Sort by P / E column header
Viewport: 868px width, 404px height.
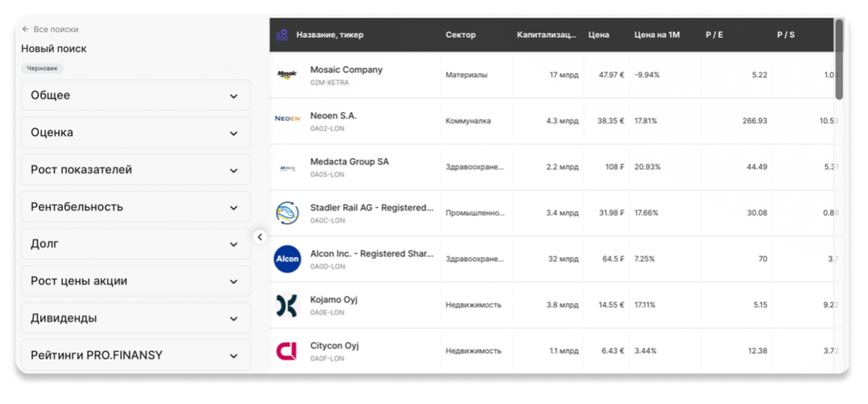714,35
